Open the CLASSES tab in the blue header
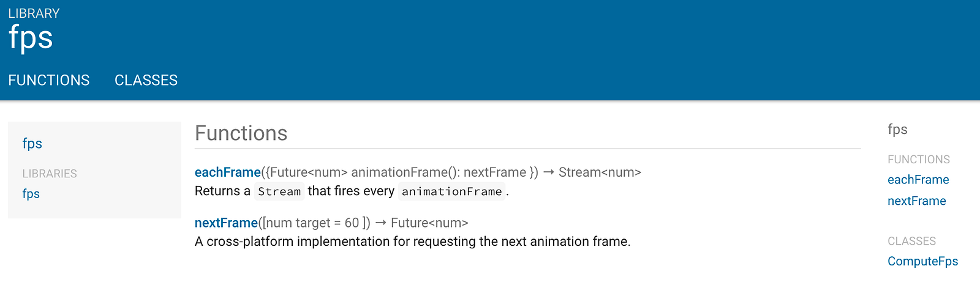This screenshot has height=285, width=980. click(x=146, y=80)
